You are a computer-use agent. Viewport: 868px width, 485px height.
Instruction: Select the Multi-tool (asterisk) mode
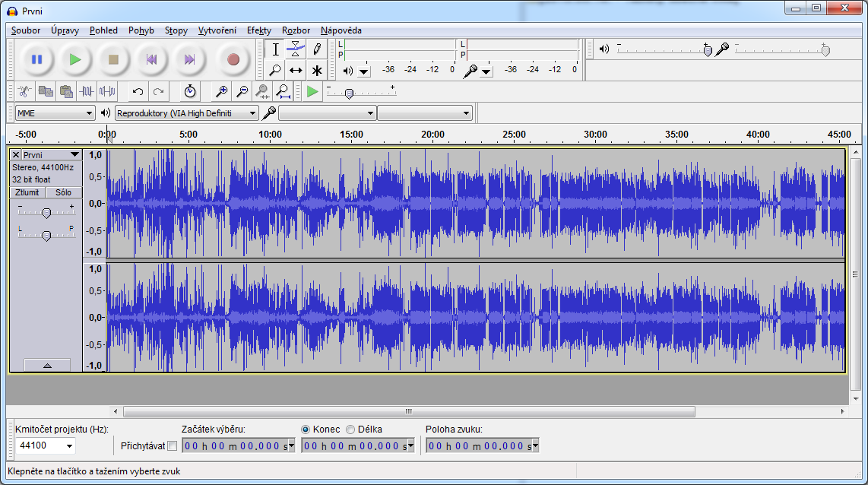[317, 70]
